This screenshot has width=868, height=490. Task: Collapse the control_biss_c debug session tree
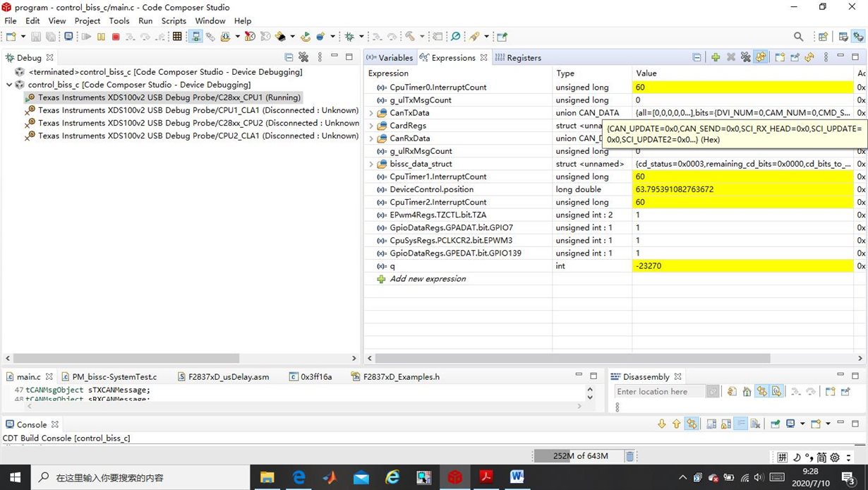coord(9,85)
